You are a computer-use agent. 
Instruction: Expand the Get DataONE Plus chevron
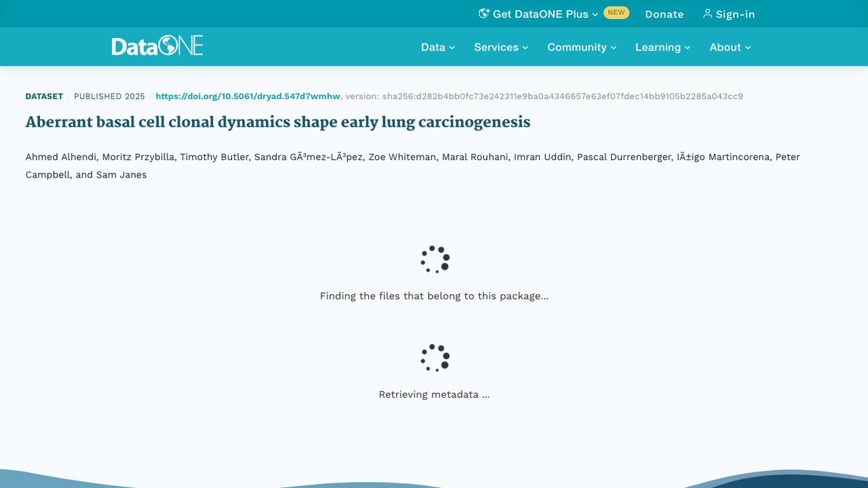point(595,14)
